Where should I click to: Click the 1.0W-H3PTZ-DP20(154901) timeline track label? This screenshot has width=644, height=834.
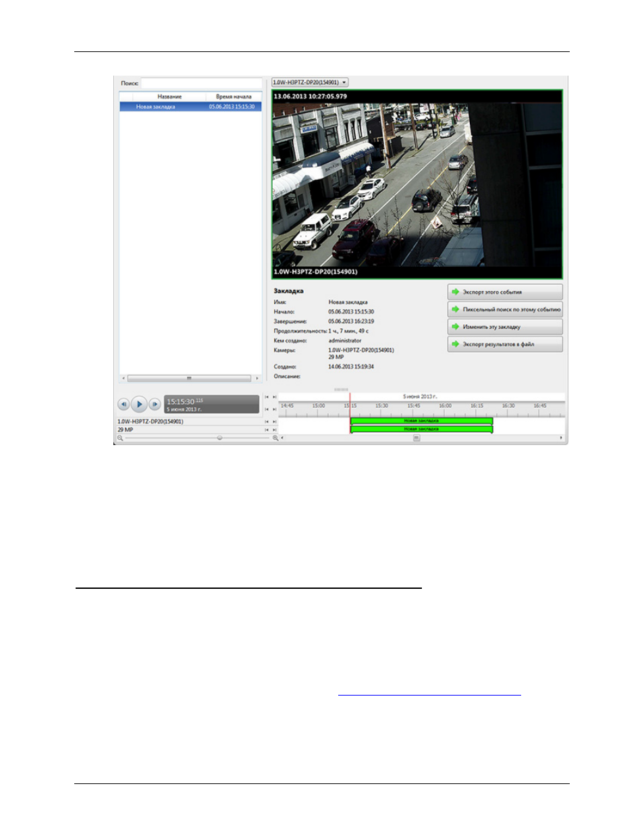151,421
